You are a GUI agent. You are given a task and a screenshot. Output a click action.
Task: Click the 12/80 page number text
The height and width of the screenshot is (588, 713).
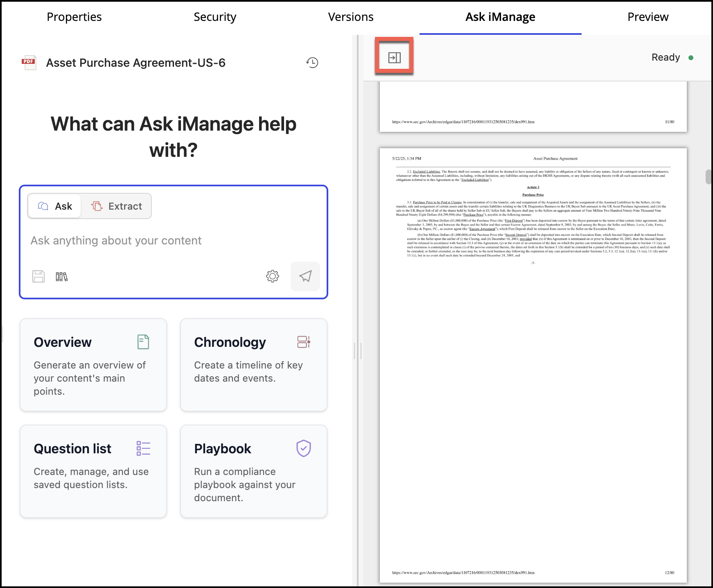670,572
